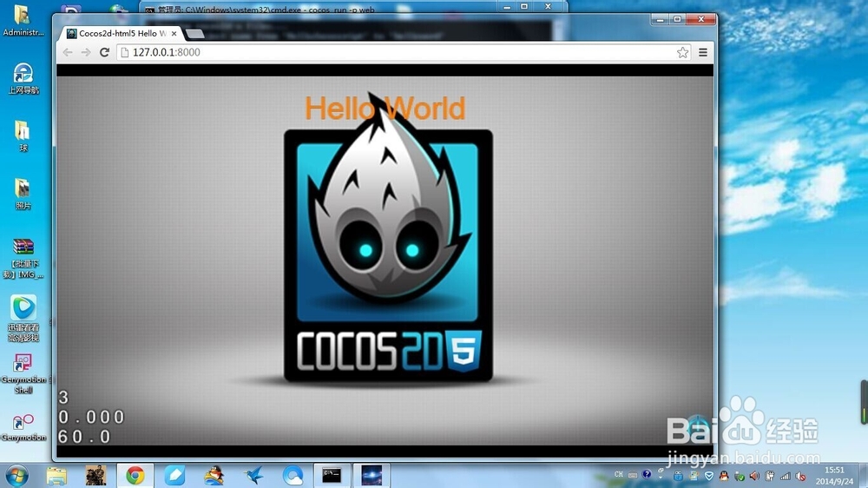868x488 pixels.
Task: Switch to the cmd window in taskbar
Action: [332, 476]
